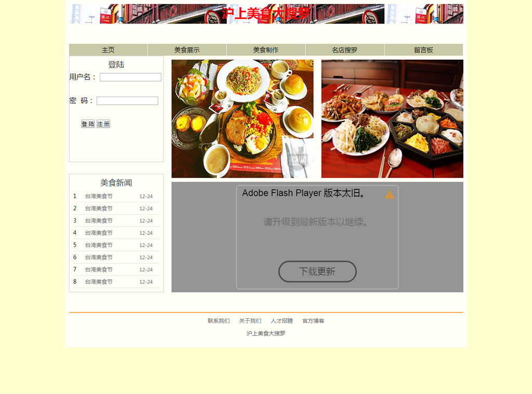Open news item number 4 台湾美食节
This screenshot has height=394, width=532.
click(99, 233)
